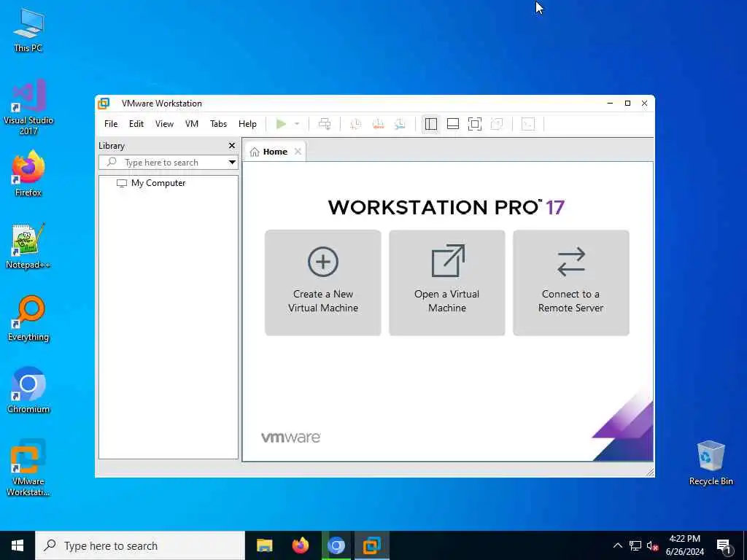Minimize the VMware Workstation window

[x=610, y=104]
